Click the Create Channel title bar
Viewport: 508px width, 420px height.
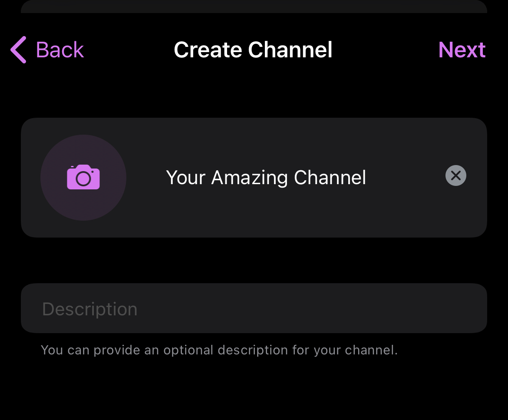[x=253, y=50]
